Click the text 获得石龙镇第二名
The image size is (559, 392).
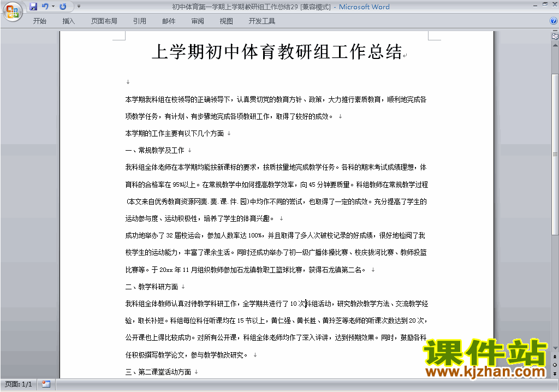point(335,270)
